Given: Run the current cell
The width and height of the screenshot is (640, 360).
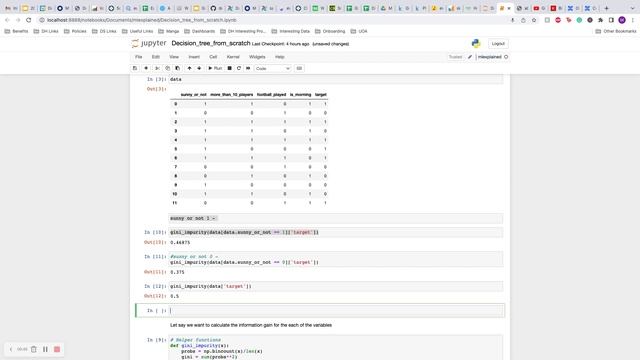Looking at the screenshot, I should coord(215,68).
